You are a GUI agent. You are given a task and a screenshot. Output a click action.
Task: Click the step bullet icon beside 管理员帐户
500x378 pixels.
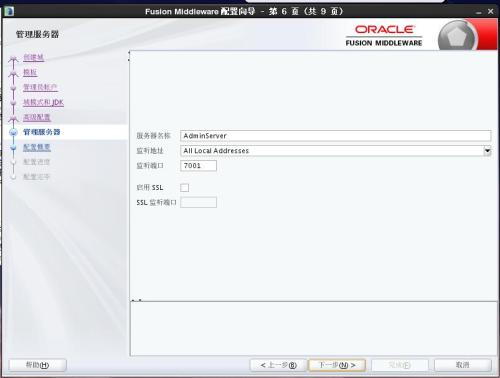click(x=13, y=88)
